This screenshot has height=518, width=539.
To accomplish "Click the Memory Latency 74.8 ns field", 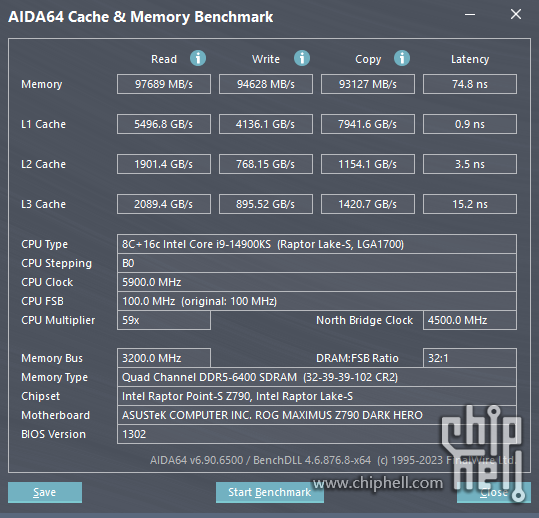I will pos(470,84).
